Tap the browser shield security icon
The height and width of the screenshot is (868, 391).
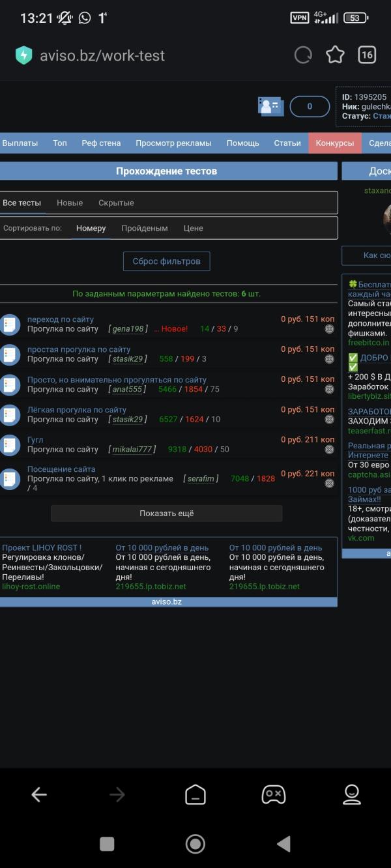pos(23,55)
